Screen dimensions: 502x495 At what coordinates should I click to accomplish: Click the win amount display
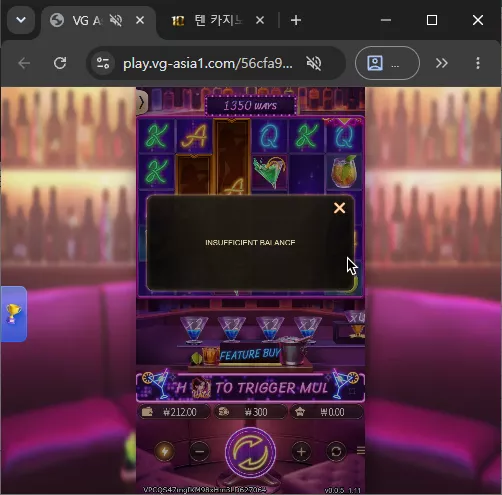pyautogui.click(x=327, y=412)
